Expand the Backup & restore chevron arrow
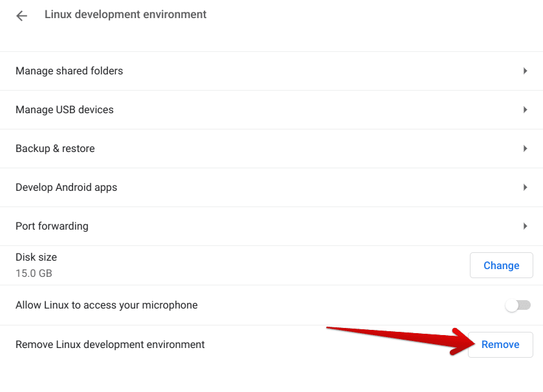This screenshot has height=392, width=543. click(525, 148)
